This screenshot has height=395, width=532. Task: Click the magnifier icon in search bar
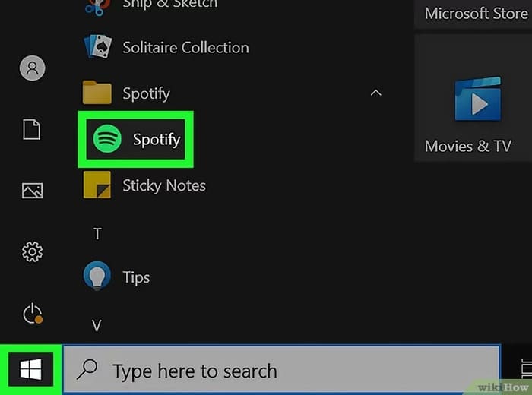pos(88,371)
